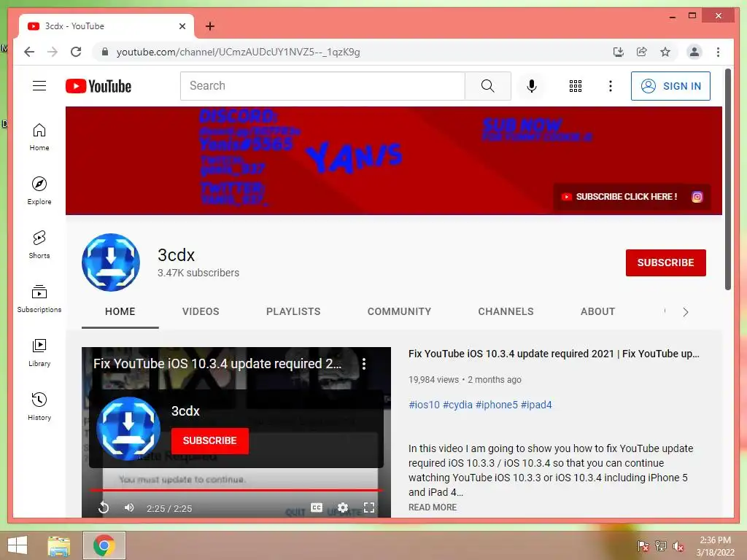Mute the video volume

(x=129, y=507)
